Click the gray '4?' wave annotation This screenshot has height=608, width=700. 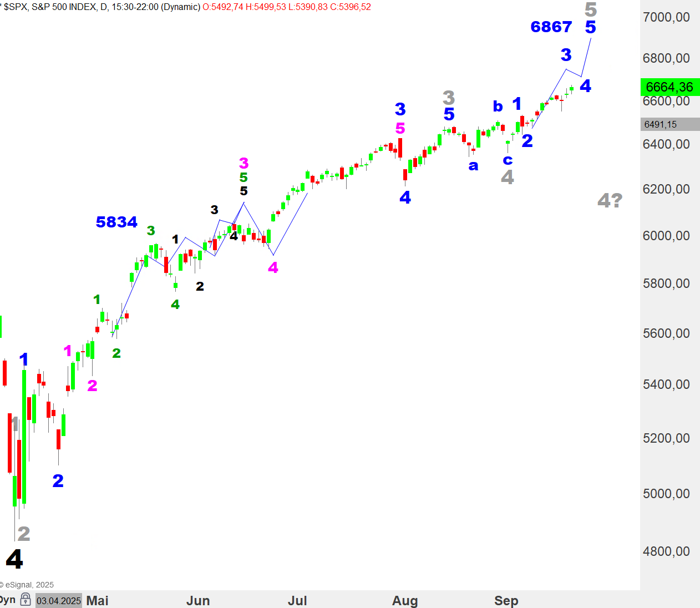point(610,200)
